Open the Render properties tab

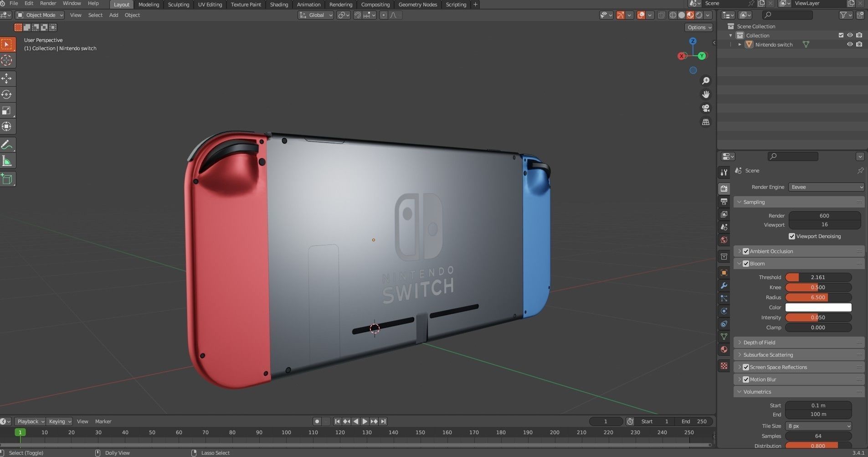pyautogui.click(x=724, y=188)
